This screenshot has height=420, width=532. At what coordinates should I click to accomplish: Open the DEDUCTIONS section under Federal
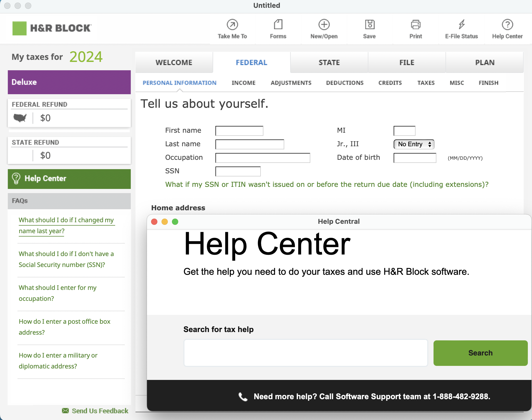tap(345, 83)
